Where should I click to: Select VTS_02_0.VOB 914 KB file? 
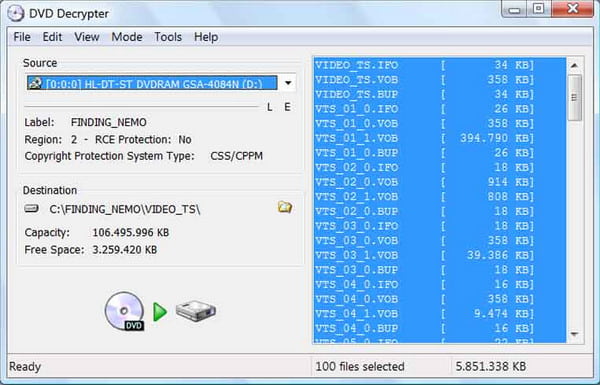pos(440,182)
